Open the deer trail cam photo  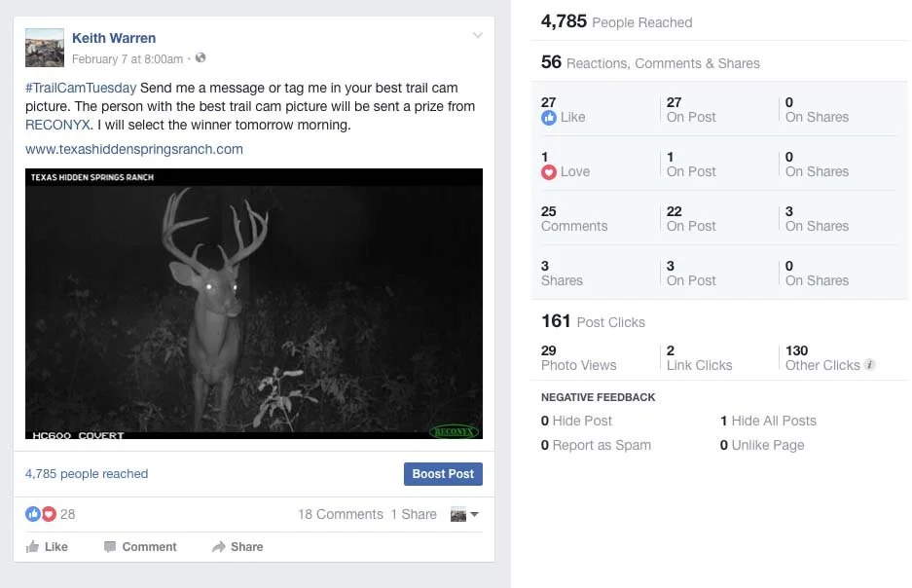coord(254,304)
